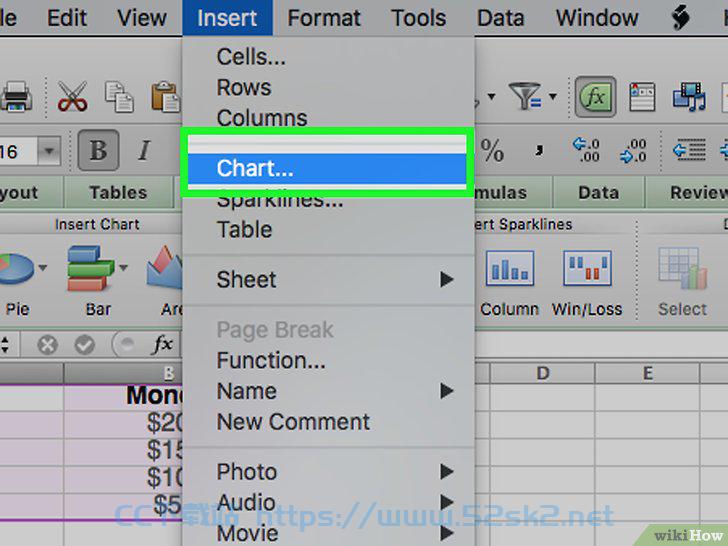The image size is (728, 546).
Task: Choose Rows from Insert menu
Action: tap(329, 87)
